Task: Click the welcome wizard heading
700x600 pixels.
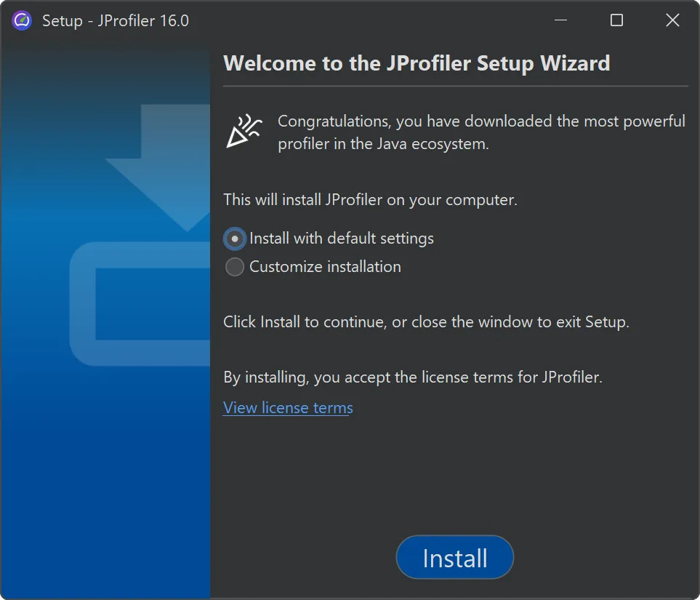Action: pyautogui.click(x=417, y=63)
